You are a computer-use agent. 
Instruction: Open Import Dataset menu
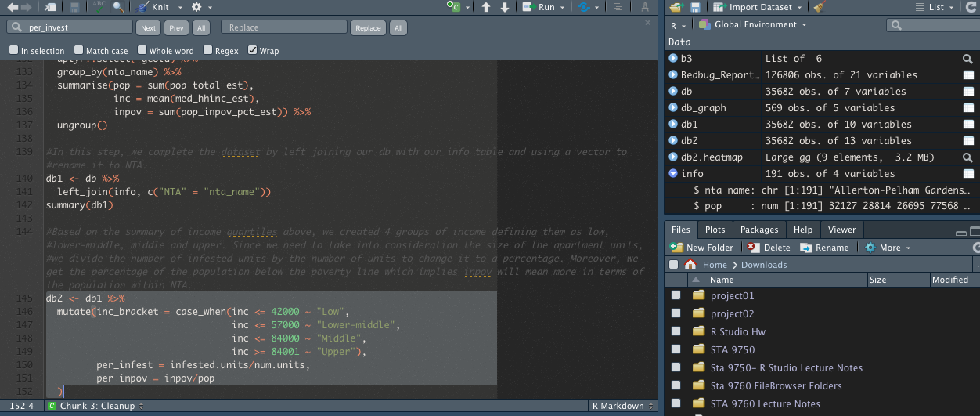759,7
